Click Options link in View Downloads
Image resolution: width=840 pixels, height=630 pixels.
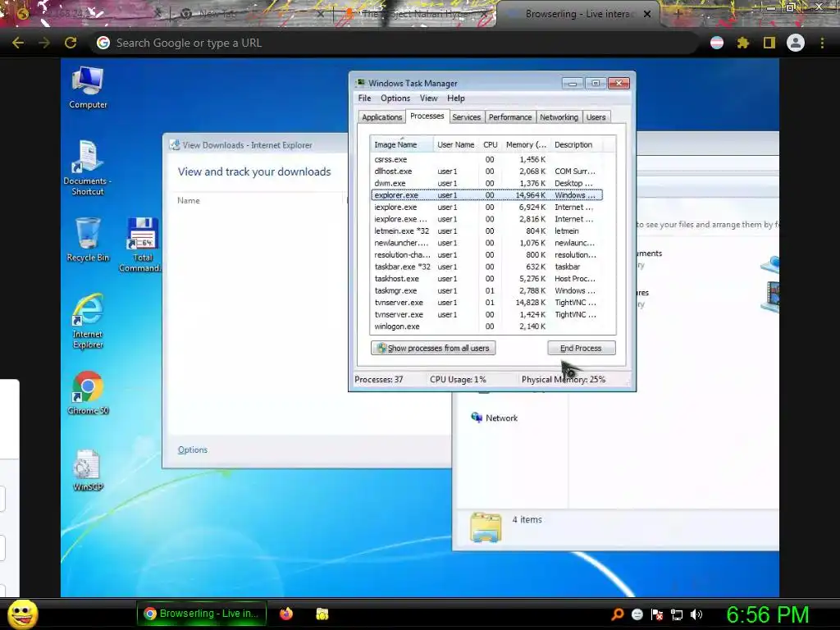[x=192, y=450]
